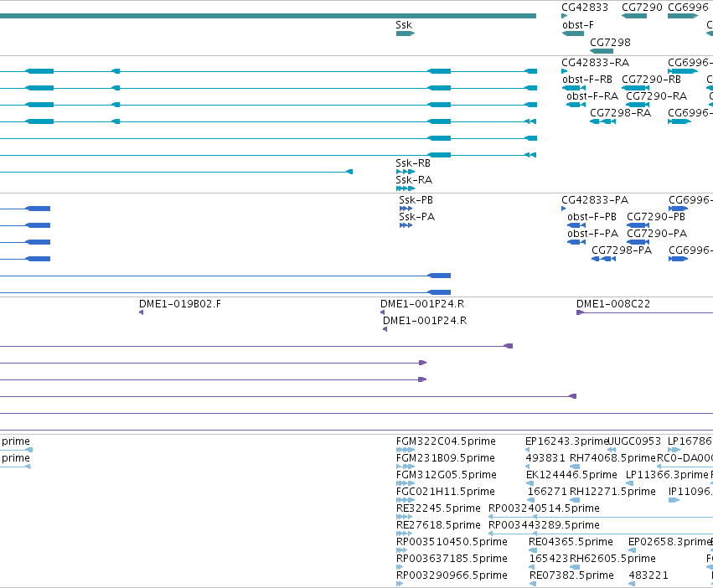
Task: Click CDS label CG42833-PA
Action: (x=595, y=200)
